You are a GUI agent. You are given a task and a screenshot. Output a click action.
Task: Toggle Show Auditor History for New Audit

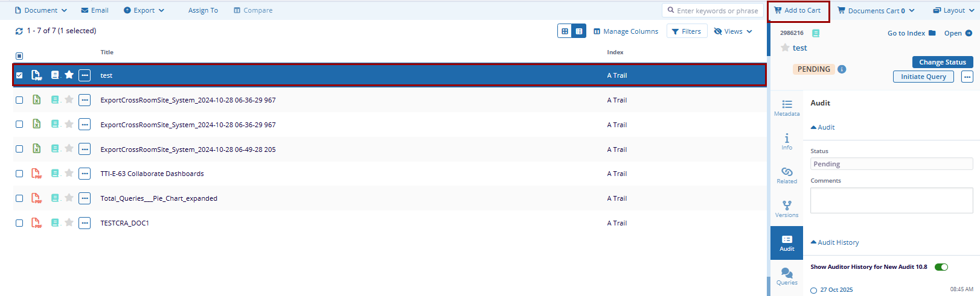pyautogui.click(x=941, y=267)
